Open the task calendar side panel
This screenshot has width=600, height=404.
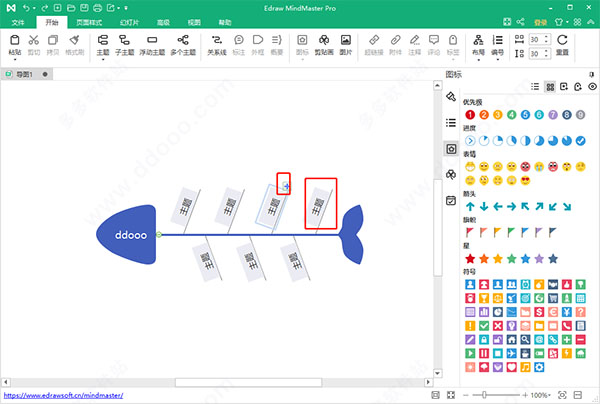tap(451, 200)
